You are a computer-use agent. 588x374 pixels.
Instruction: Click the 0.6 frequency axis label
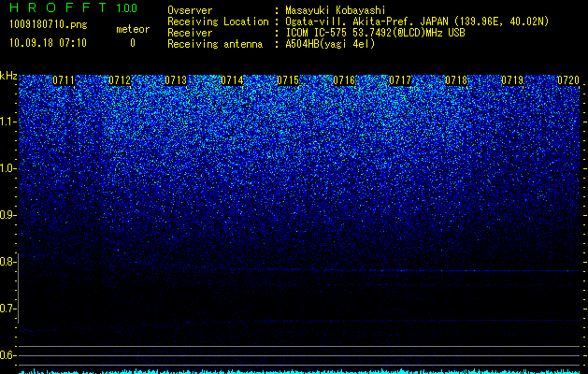(x=7, y=355)
